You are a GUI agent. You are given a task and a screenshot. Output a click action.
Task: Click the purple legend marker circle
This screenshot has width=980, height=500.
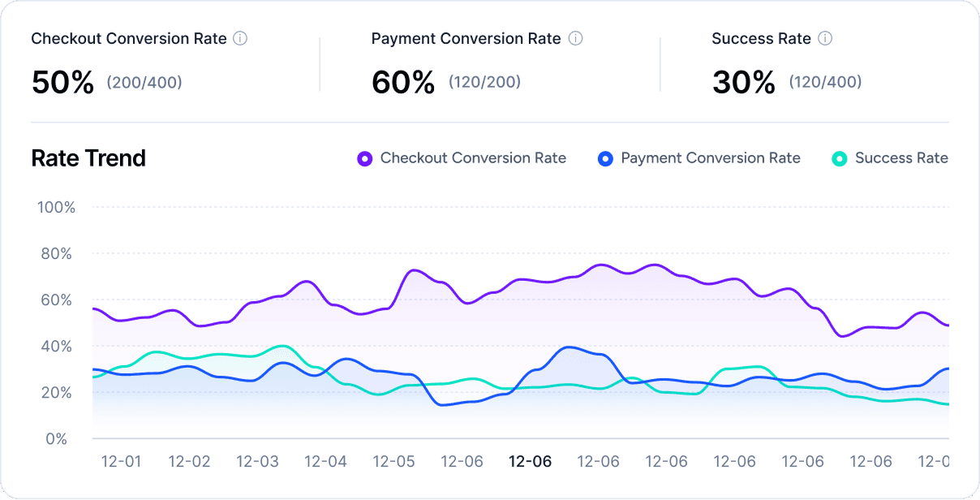[364, 159]
